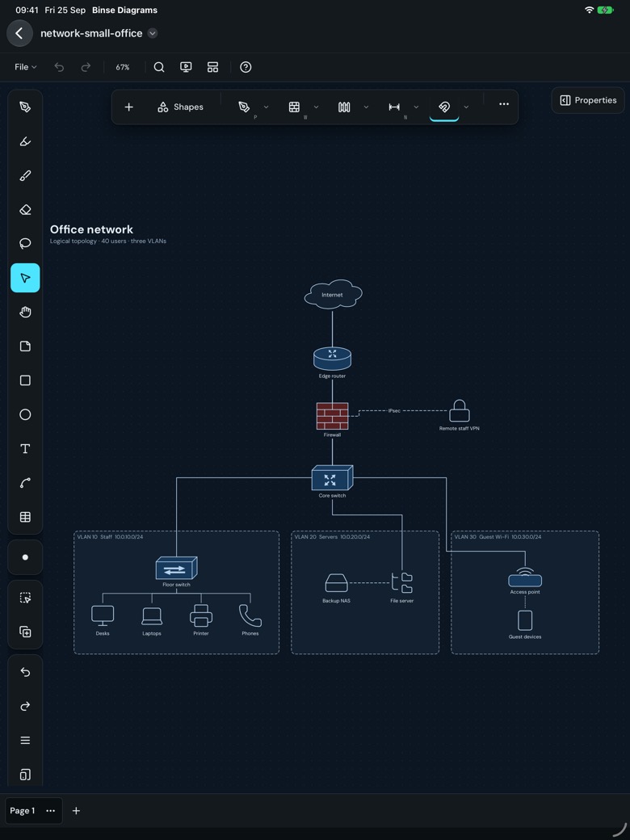
Task: Expand the fence tool options chevron
Action: 367,107
